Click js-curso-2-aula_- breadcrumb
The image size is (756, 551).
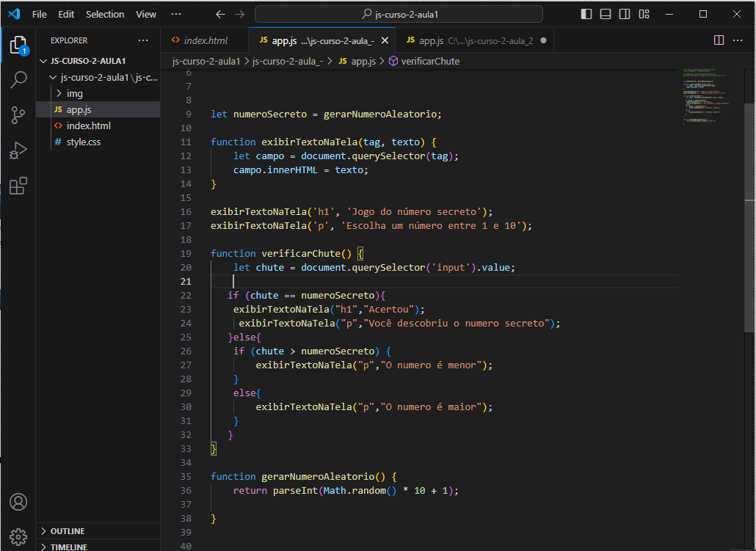tap(288, 61)
